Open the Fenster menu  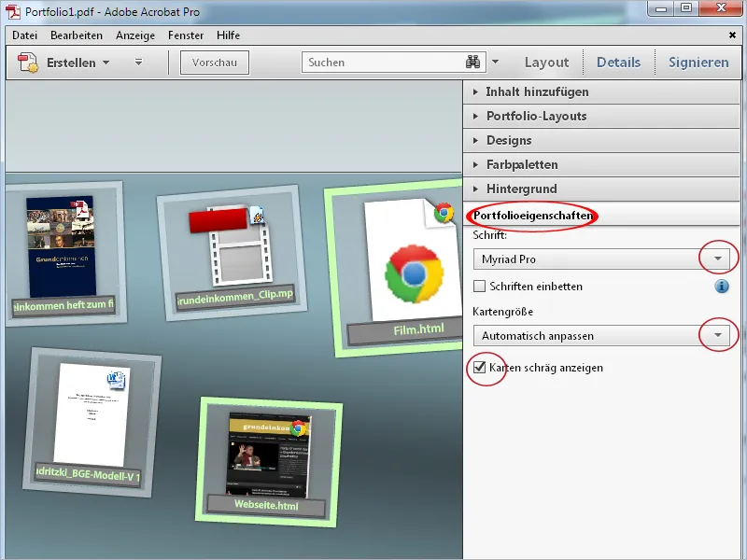pos(186,35)
